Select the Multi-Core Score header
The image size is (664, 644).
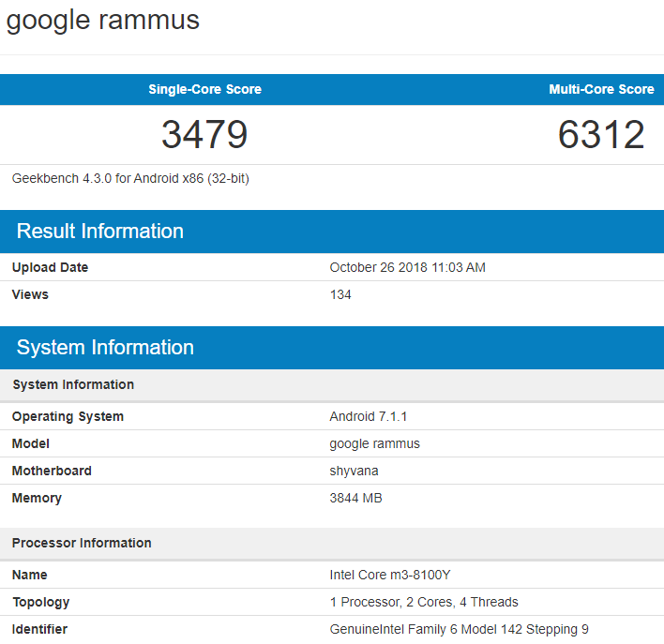(x=601, y=89)
